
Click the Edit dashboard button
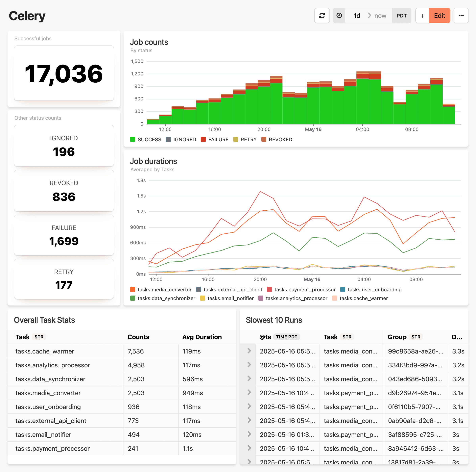pyautogui.click(x=439, y=15)
